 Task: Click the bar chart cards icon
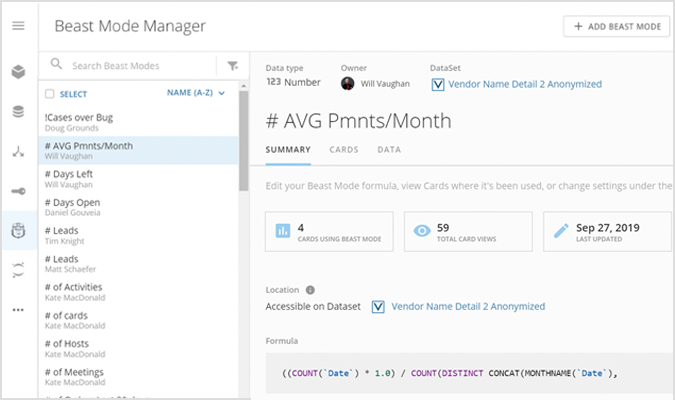click(282, 231)
